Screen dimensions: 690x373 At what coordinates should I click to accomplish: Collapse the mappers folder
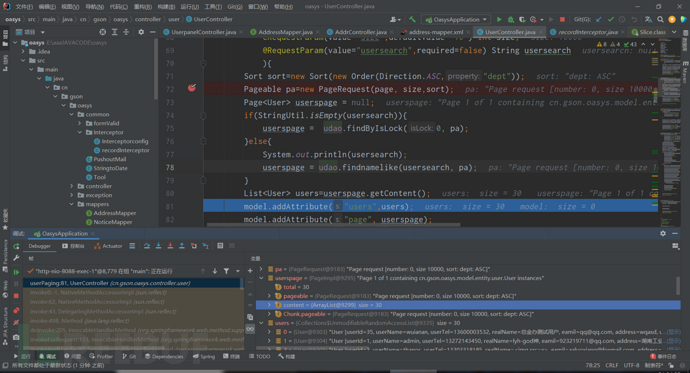[x=72, y=204]
